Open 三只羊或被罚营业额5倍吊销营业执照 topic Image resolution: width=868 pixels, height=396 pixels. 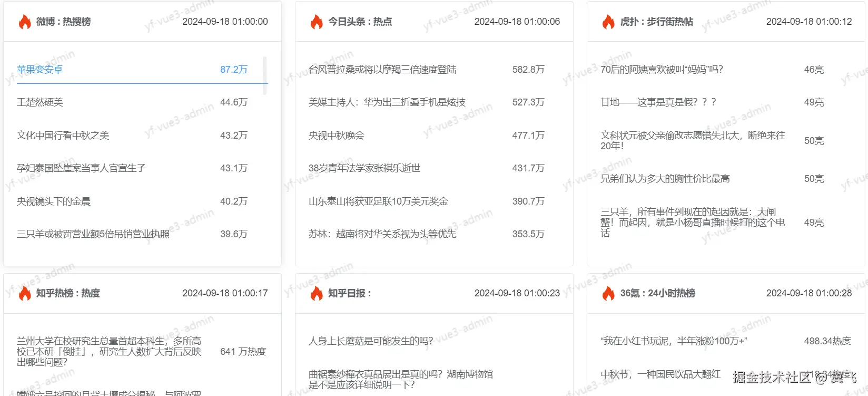pyautogui.click(x=93, y=234)
